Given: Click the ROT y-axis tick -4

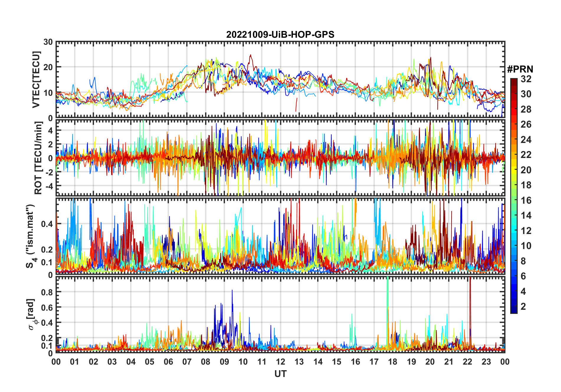Looking at the screenshot, I should tap(49, 186).
